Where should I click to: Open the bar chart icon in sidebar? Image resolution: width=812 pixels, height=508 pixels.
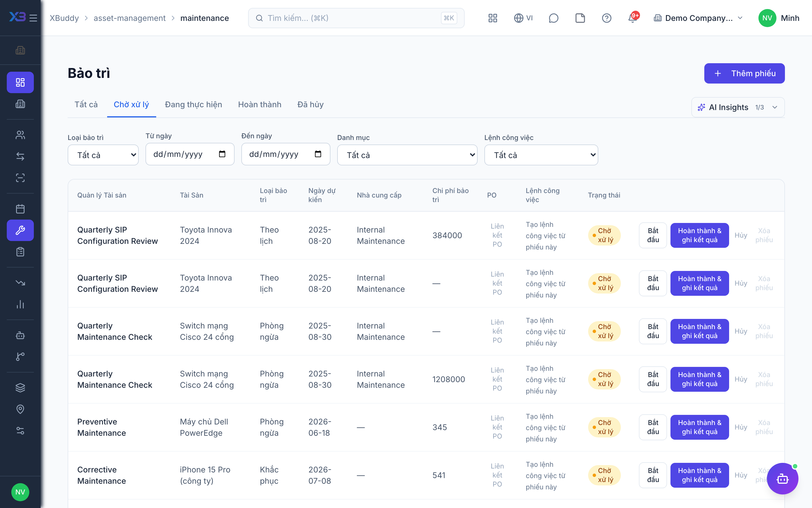click(x=20, y=305)
